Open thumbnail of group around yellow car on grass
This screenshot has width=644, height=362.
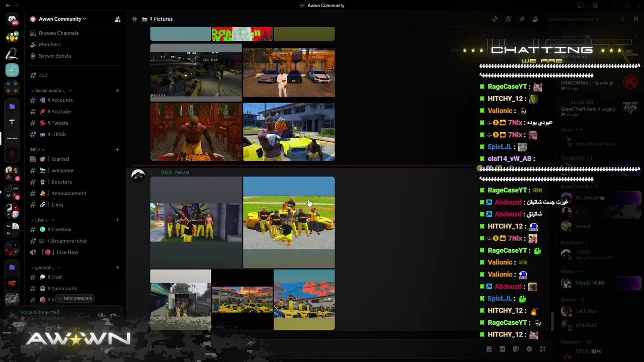pos(289,222)
